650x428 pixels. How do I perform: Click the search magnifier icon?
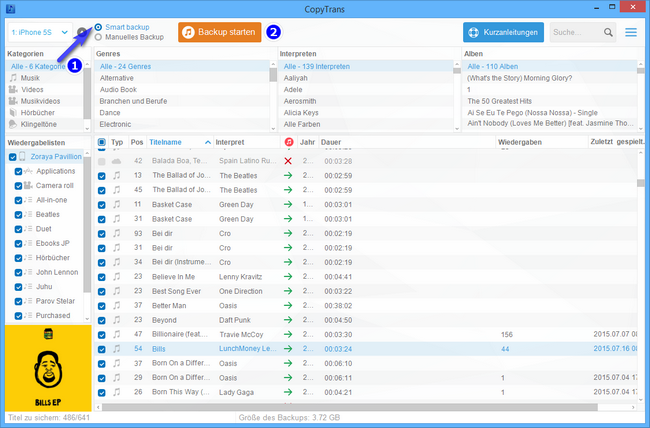[609, 33]
